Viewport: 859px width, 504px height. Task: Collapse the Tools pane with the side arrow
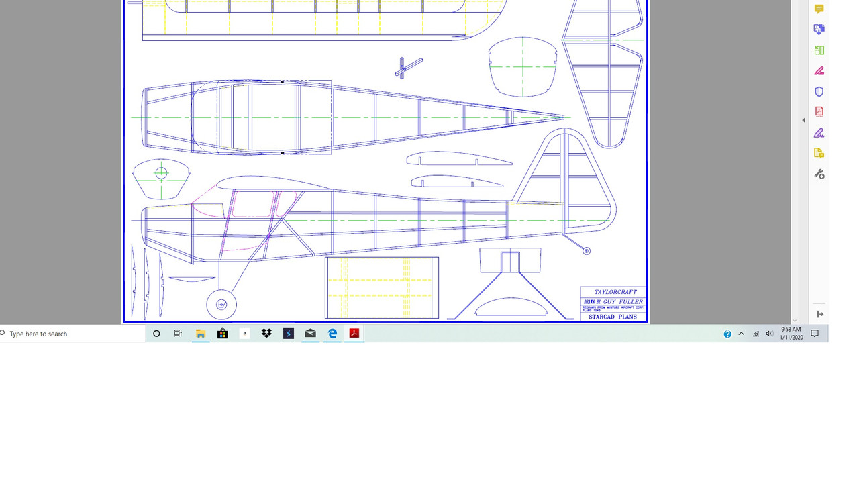pos(803,119)
